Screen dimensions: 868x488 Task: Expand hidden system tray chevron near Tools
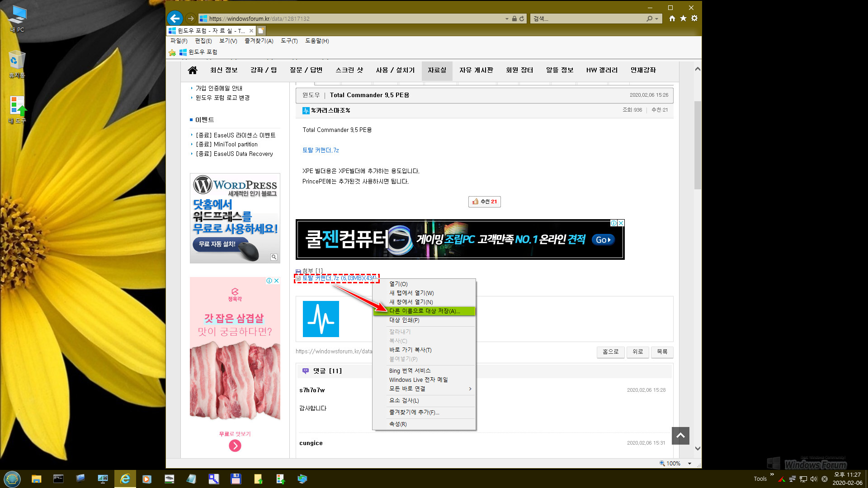pos(772,474)
